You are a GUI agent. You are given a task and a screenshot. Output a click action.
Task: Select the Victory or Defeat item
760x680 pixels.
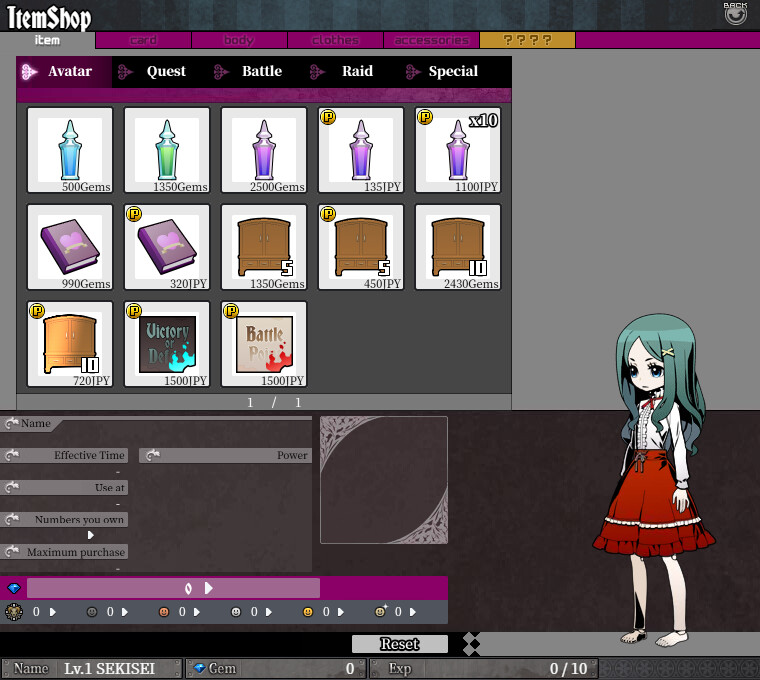(x=167, y=344)
